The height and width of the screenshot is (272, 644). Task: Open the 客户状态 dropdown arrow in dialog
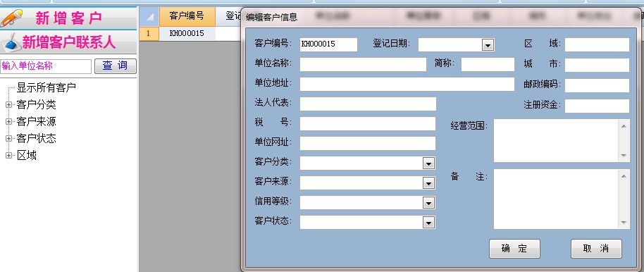click(x=428, y=223)
